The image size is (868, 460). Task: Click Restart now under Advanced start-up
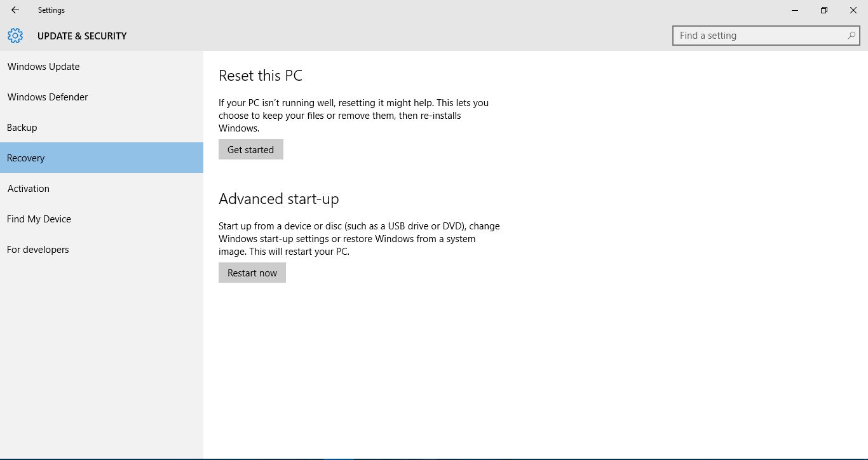coord(252,273)
